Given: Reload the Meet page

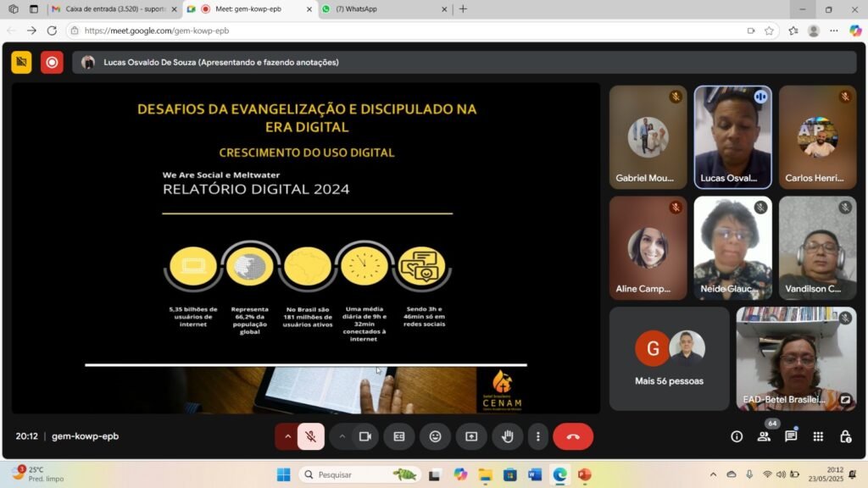Looking at the screenshot, I should 52,31.
